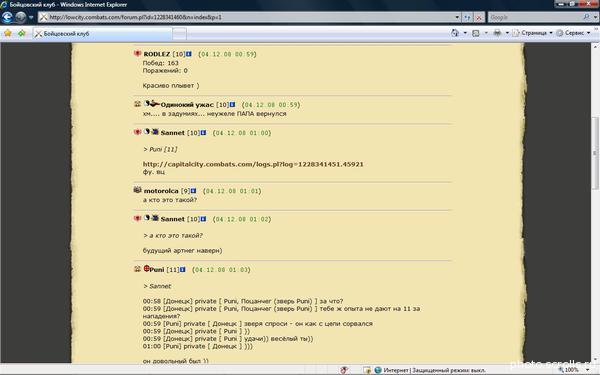Viewport: 600px width, 375px height.
Task: Click the info icon in Sannet's 01:00 post
Action: 203,133
